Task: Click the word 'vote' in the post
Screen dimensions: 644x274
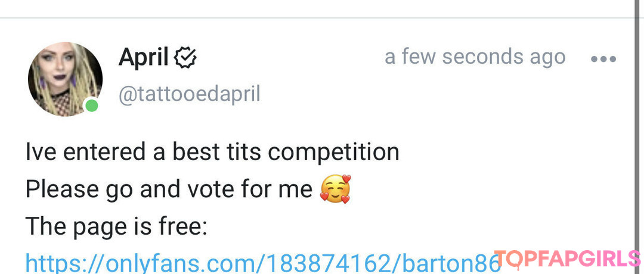Action: coord(226,189)
